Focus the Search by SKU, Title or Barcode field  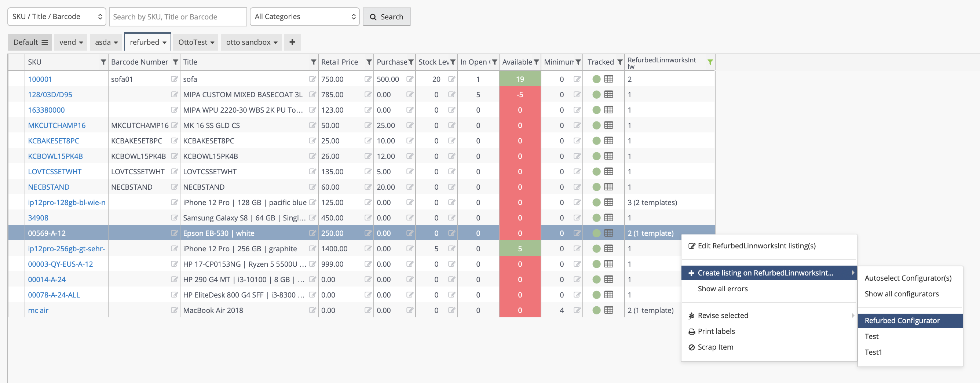click(x=178, y=17)
